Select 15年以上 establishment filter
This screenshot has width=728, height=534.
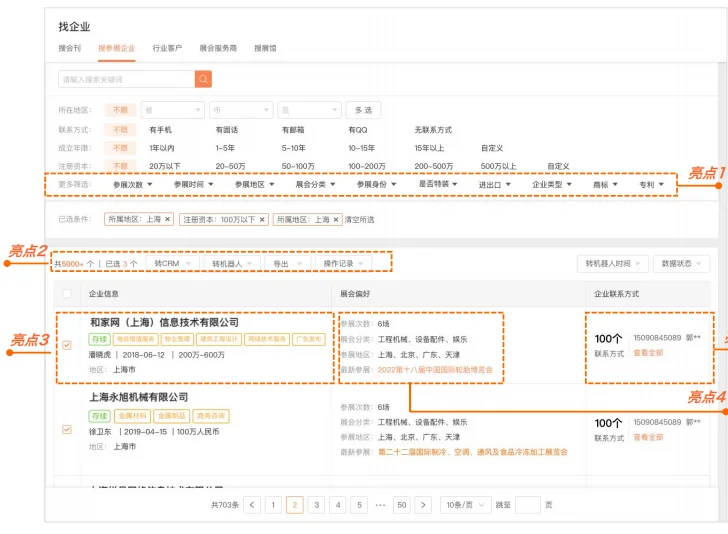point(429,148)
